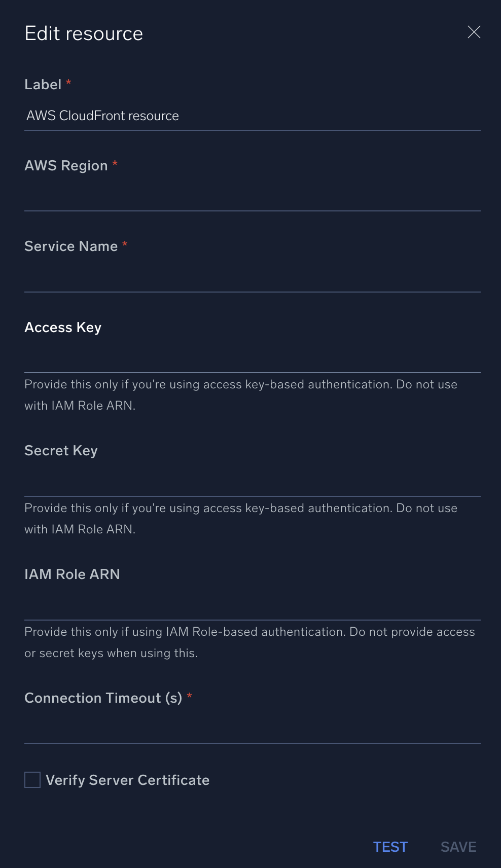Click the SAVE button
Viewport: 501px width, 868px height.
[457, 847]
